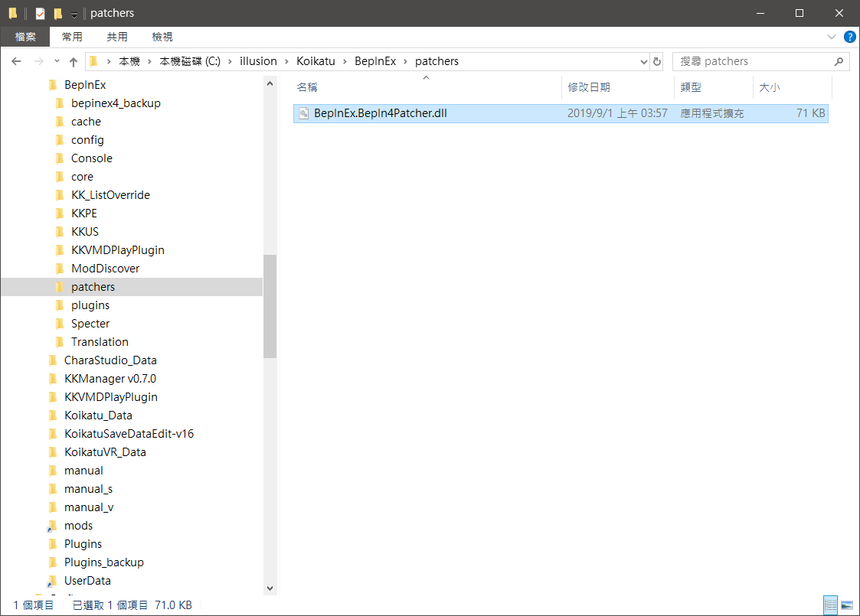Open the Help question mark icon

pos(849,37)
